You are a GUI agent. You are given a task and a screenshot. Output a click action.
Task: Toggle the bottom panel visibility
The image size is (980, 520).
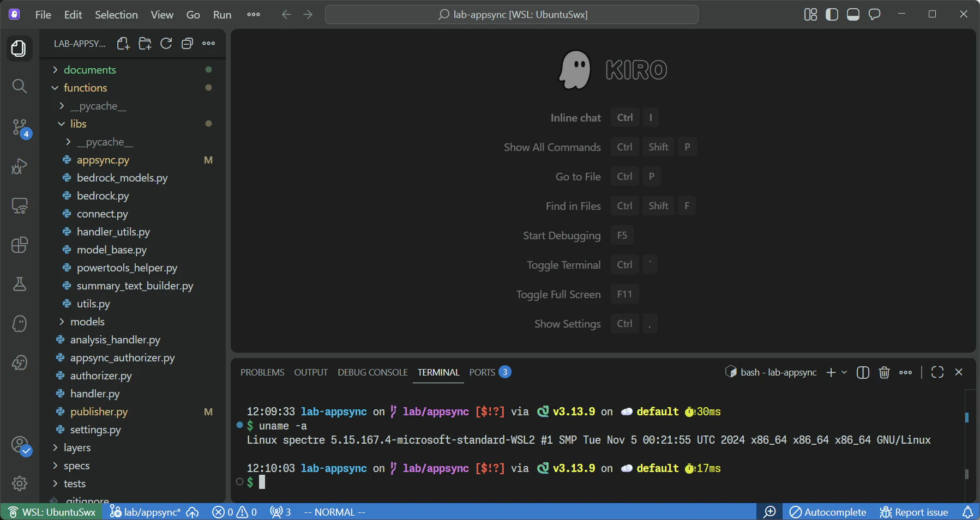(x=853, y=15)
